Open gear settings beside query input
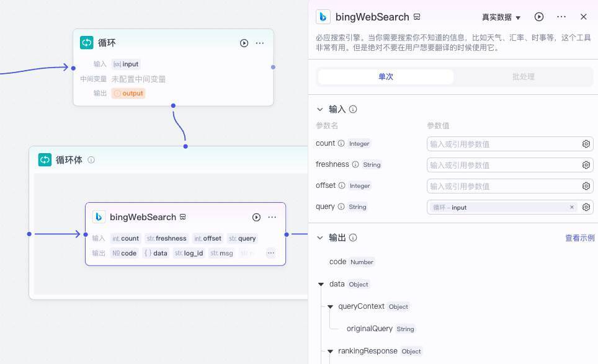The height and width of the screenshot is (364, 598). click(x=586, y=207)
